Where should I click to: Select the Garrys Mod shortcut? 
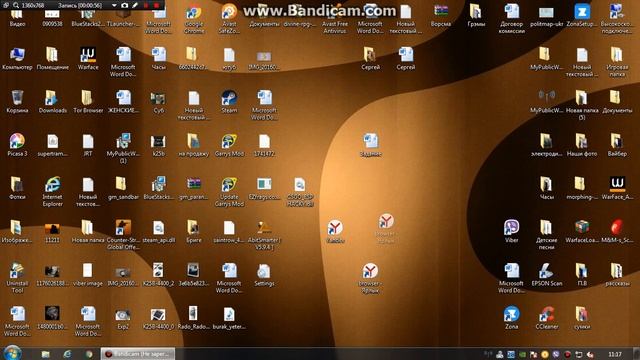click(x=229, y=144)
